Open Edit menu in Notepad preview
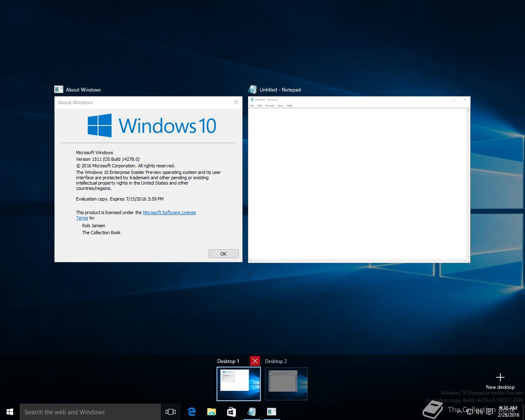Image resolution: width=525 pixels, height=420 pixels. [260, 106]
